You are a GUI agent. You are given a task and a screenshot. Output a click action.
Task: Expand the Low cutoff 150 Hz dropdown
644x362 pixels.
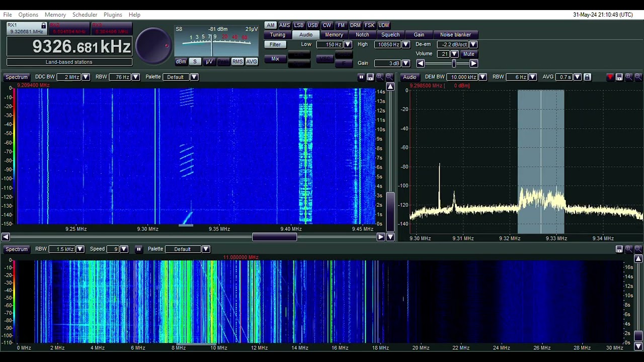(348, 45)
